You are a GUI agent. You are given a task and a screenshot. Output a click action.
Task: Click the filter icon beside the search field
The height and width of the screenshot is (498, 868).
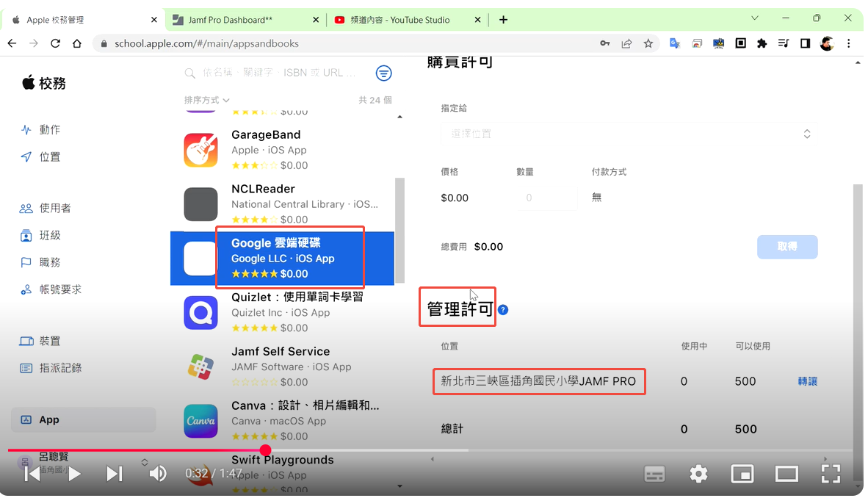(x=383, y=73)
